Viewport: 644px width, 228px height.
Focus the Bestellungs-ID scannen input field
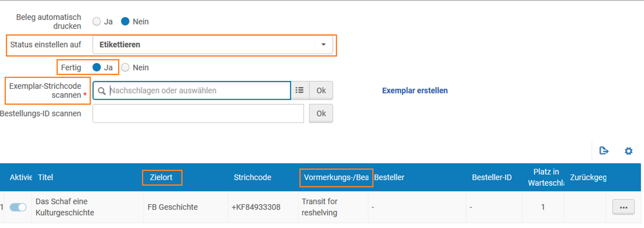(x=198, y=114)
